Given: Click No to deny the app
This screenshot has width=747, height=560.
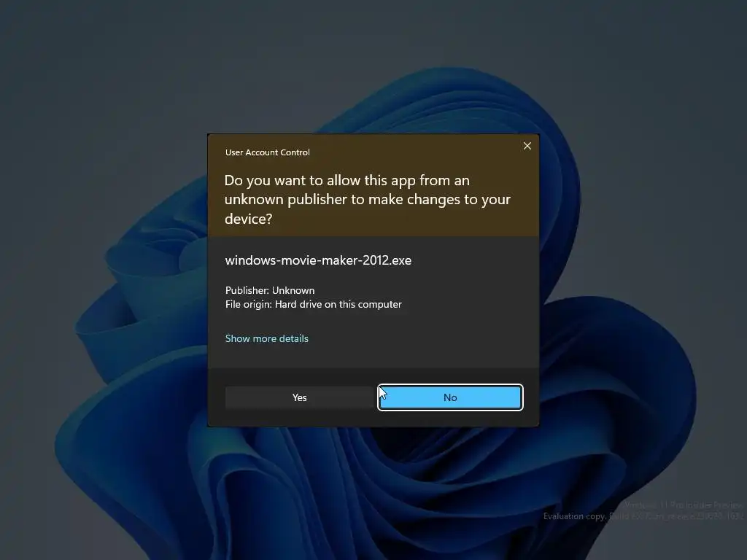Looking at the screenshot, I should pos(450,397).
